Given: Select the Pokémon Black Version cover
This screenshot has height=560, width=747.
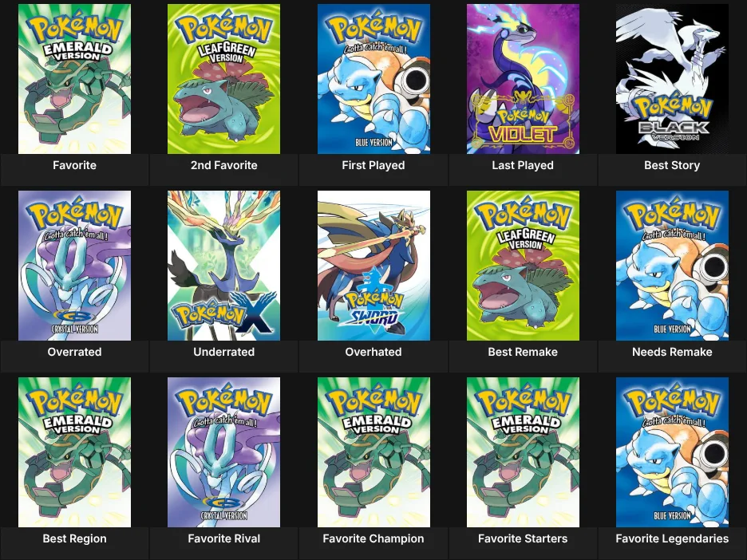Looking at the screenshot, I should coord(672,79).
